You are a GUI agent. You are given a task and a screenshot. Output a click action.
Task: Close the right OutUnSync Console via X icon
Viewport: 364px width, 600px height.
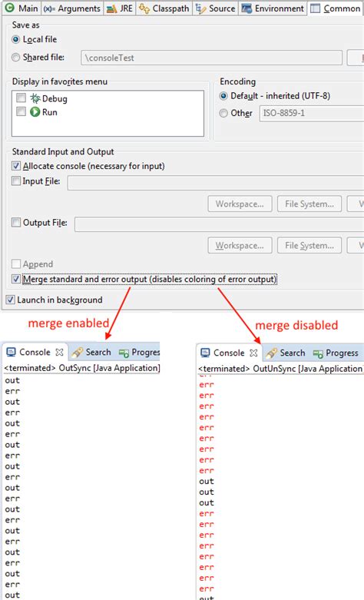[253, 353]
